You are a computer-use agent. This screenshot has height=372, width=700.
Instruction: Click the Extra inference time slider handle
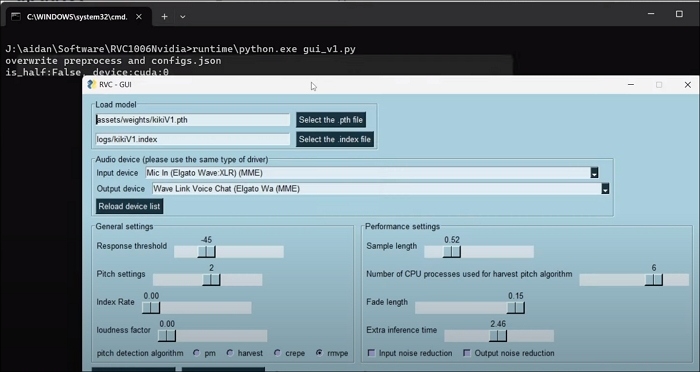[498, 336]
